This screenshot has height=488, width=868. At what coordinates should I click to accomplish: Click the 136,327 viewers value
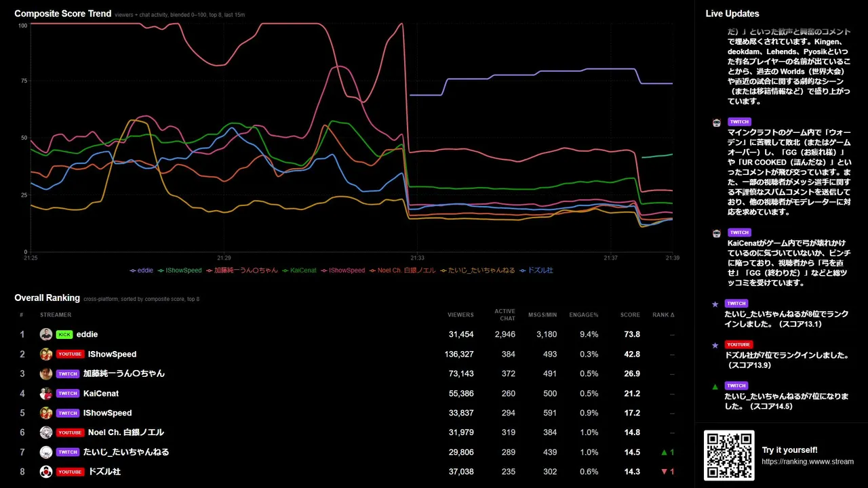(459, 354)
